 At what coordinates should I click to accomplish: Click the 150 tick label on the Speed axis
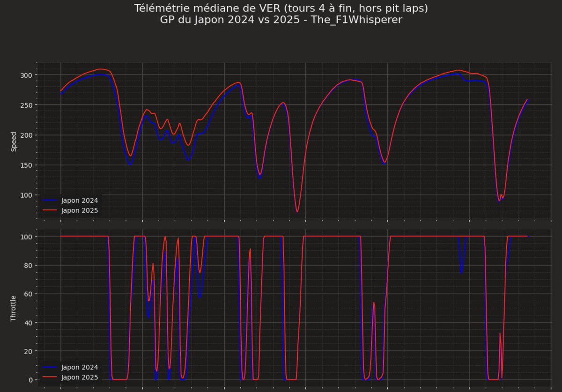(x=25, y=165)
